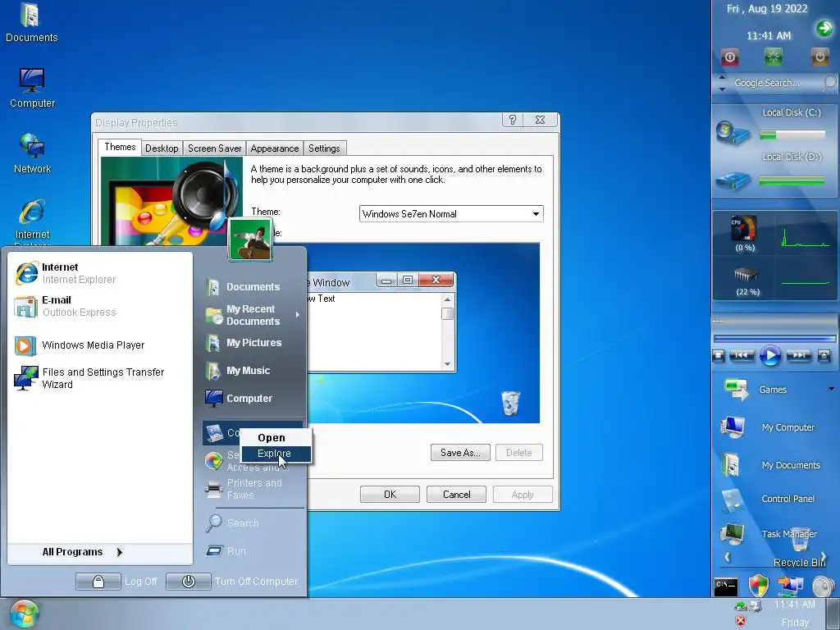Open Computer in Start menu right pane
The width and height of the screenshot is (840, 630).
(240, 399)
